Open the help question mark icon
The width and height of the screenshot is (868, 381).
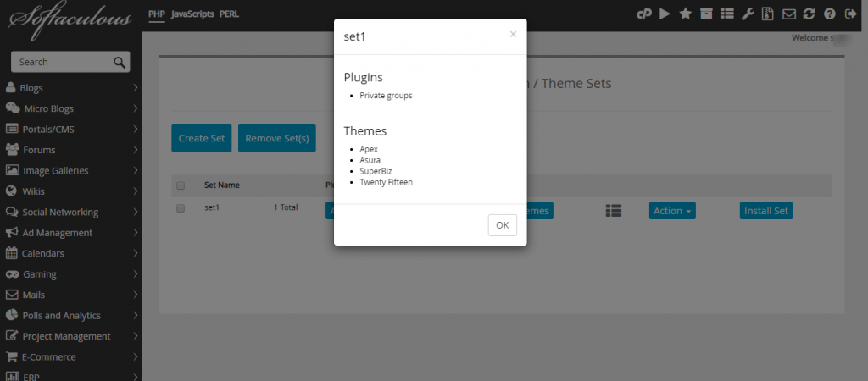(829, 14)
